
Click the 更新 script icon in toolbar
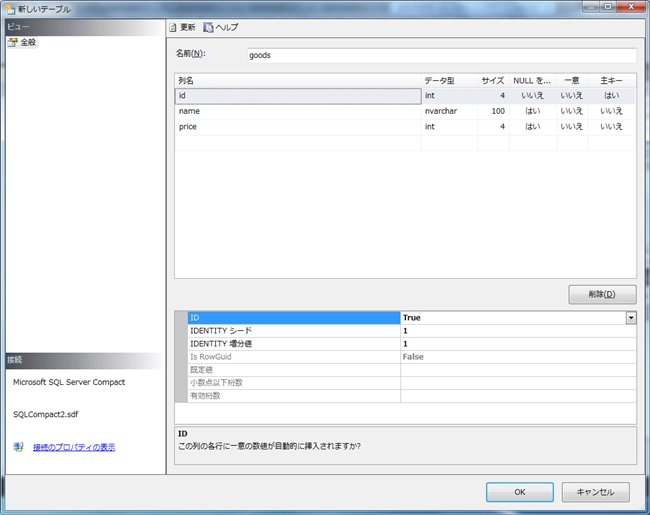[173, 27]
